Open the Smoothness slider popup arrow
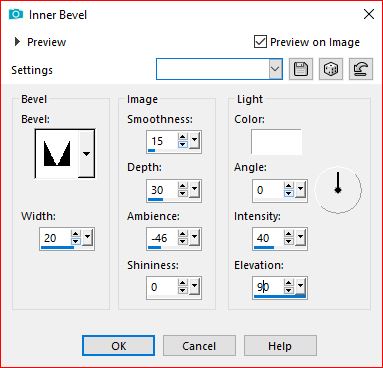 (194, 140)
